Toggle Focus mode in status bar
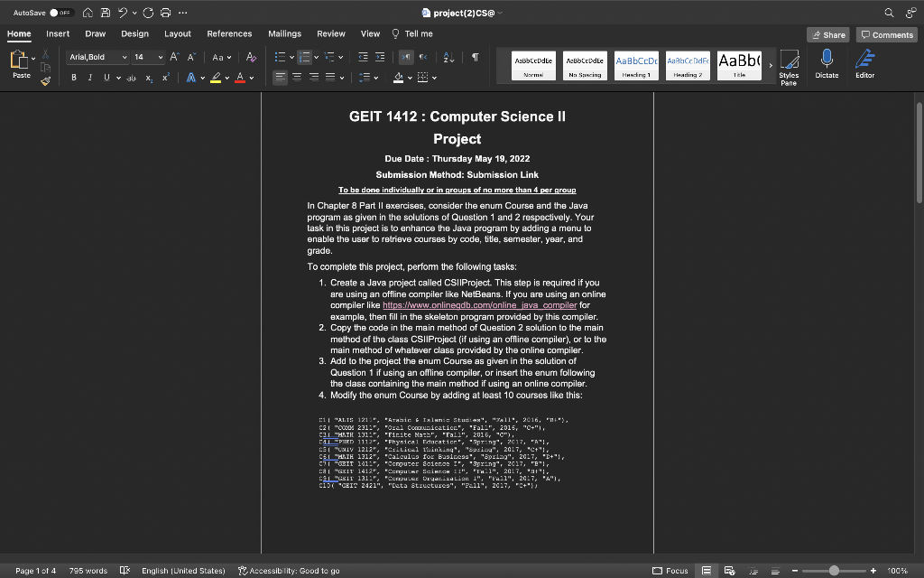This screenshot has width=924, height=578. (x=670, y=571)
